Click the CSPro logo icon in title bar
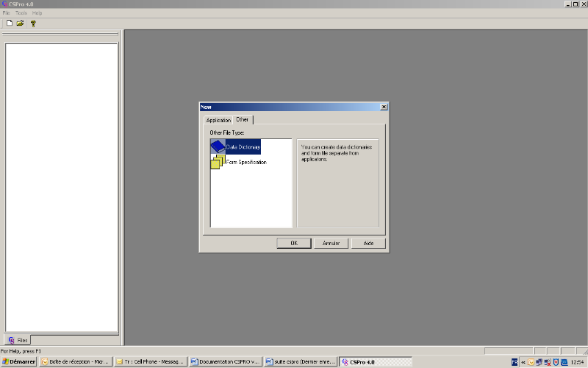Viewport: 588px width, 368px height. [x=4, y=4]
